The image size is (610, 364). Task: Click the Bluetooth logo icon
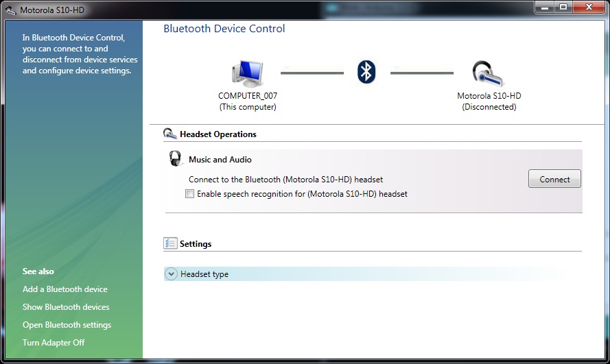366,72
